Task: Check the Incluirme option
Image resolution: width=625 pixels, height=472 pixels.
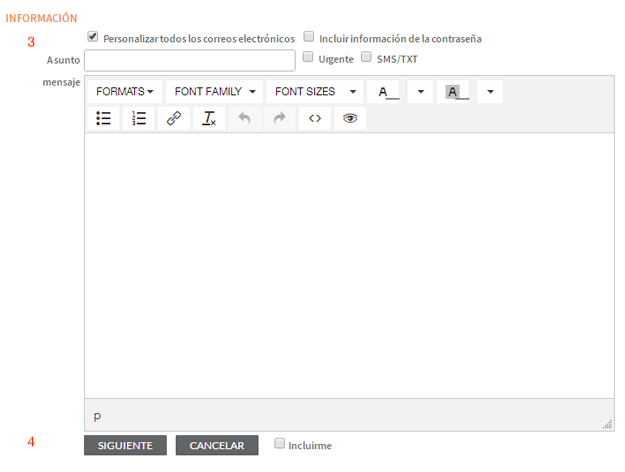Action: tap(279, 443)
